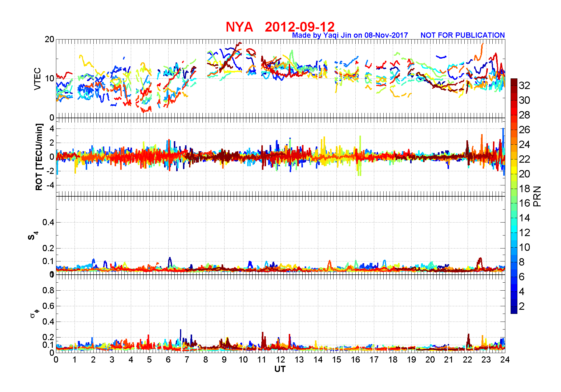Click colorbar tick label 16
Image resolution: width=561 pixels, height=392 pixels.
point(524,203)
